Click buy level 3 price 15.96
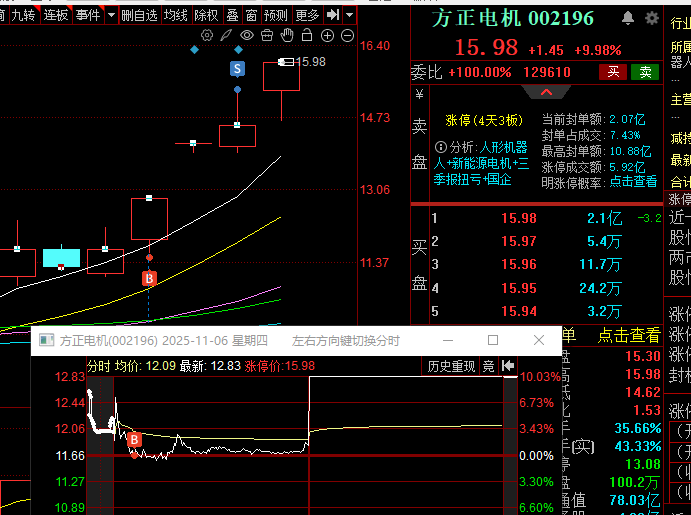Viewport: 691px width, 515px height. click(519, 264)
